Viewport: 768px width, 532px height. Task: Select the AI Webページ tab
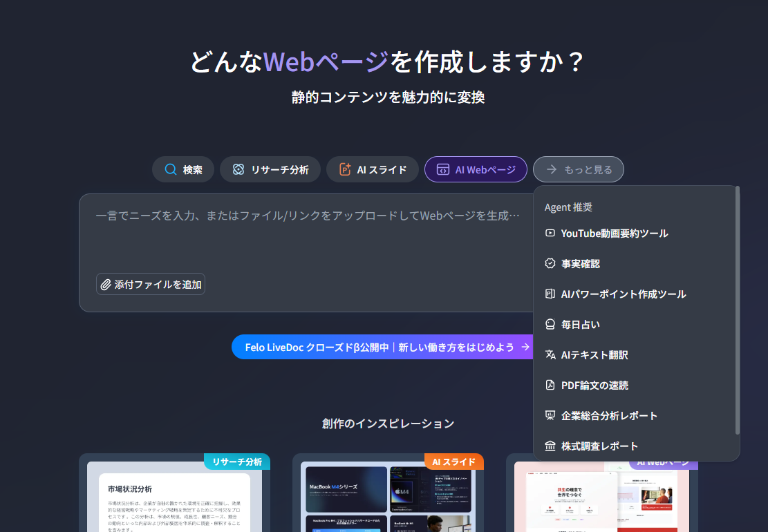coord(476,170)
